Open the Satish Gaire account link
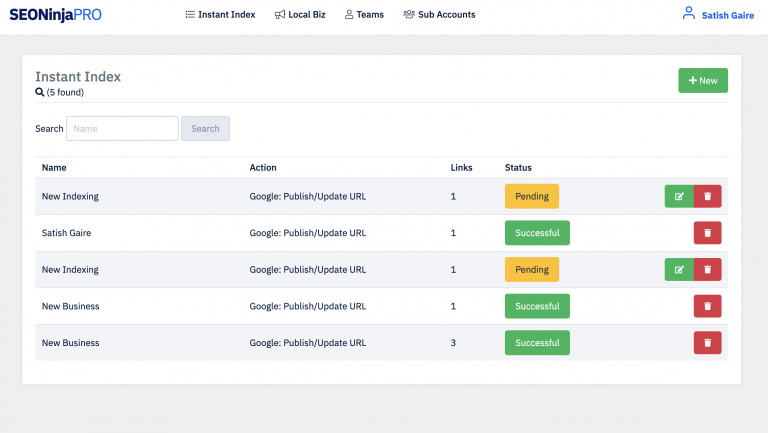 click(728, 15)
